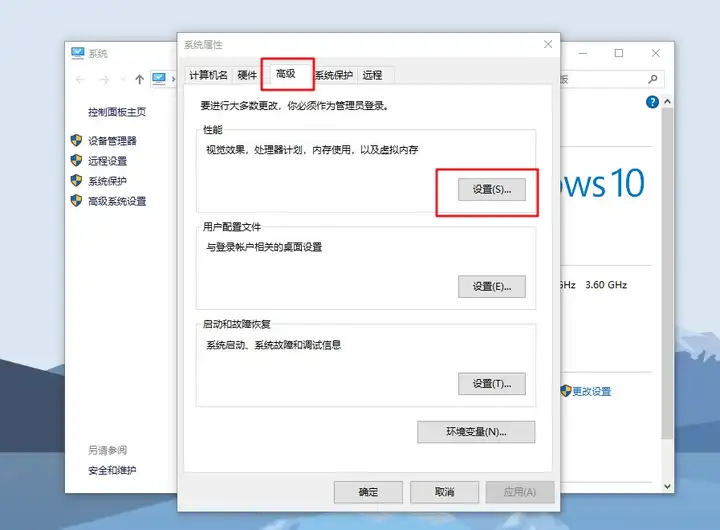This screenshot has width=720, height=530.
Task: Click 设置(E)... for 用户配置文件
Action: coord(492,287)
